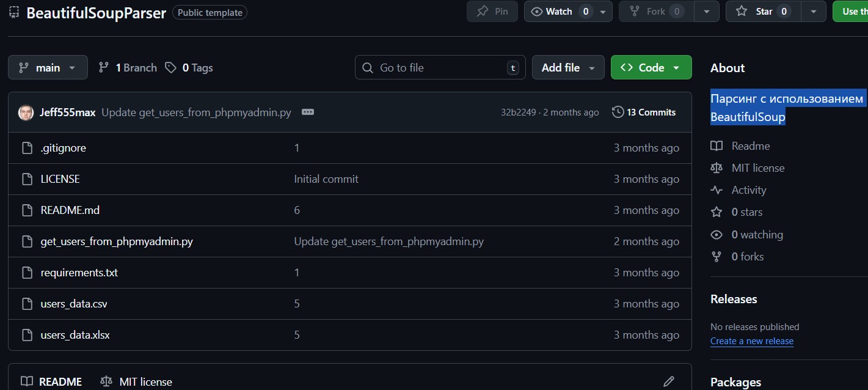Click the file icon beside users_data.xlsx
868x390 pixels.
pyautogui.click(x=27, y=335)
